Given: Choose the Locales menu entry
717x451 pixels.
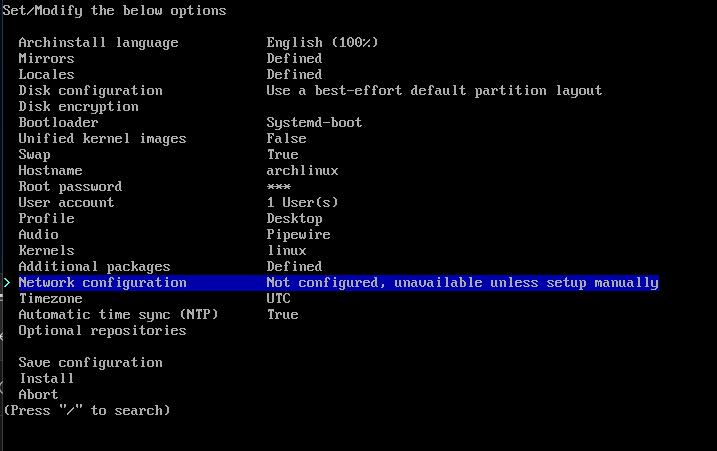Looking at the screenshot, I should pyautogui.click(x=46, y=75).
